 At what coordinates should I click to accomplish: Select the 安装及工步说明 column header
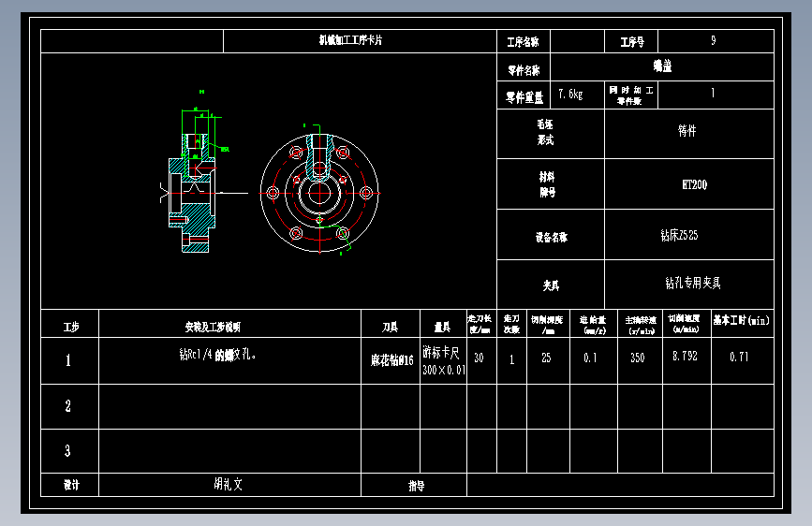click(230, 324)
